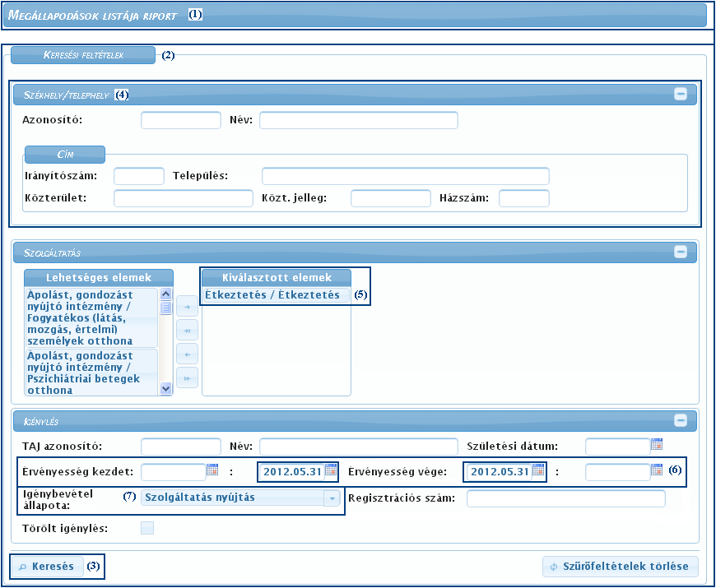The width and height of the screenshot is (716, 588).
Task: Click the Település input field
Action: 406,176
